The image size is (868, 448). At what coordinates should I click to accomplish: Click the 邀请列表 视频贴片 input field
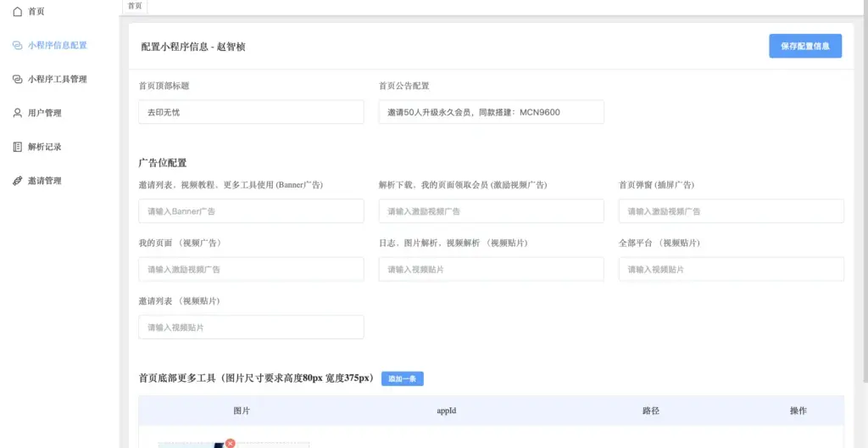point(251,328)
